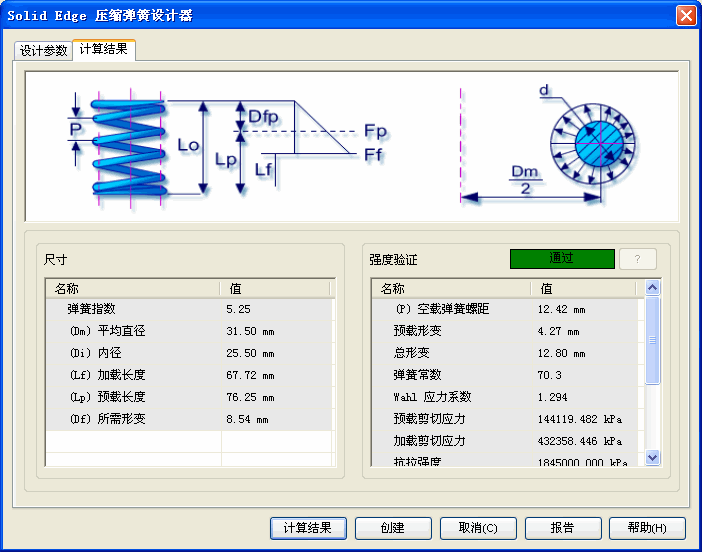Click the wire cross-section circle diagram

(596, 141)
